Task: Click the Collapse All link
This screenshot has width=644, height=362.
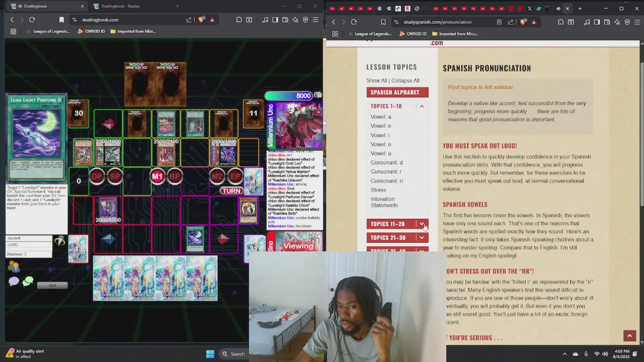Action: pyautogui.click(x=406, y=80)
